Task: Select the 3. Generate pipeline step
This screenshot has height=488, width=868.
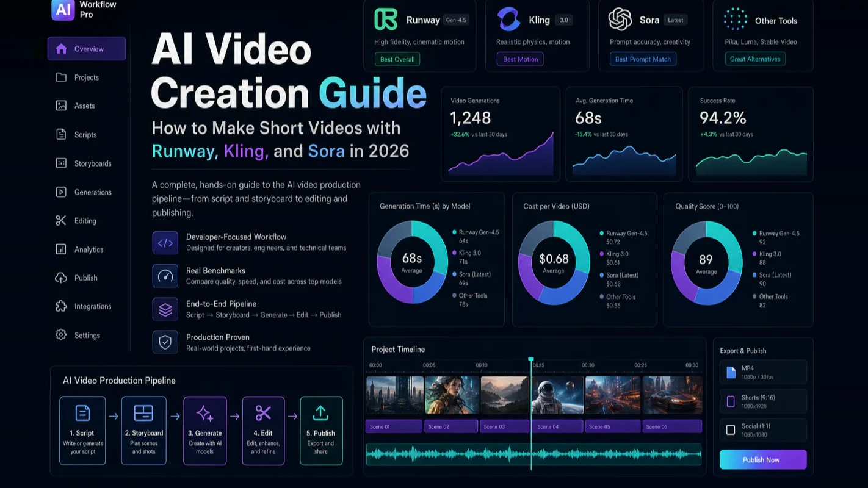Action: click(x=205, y=431)
